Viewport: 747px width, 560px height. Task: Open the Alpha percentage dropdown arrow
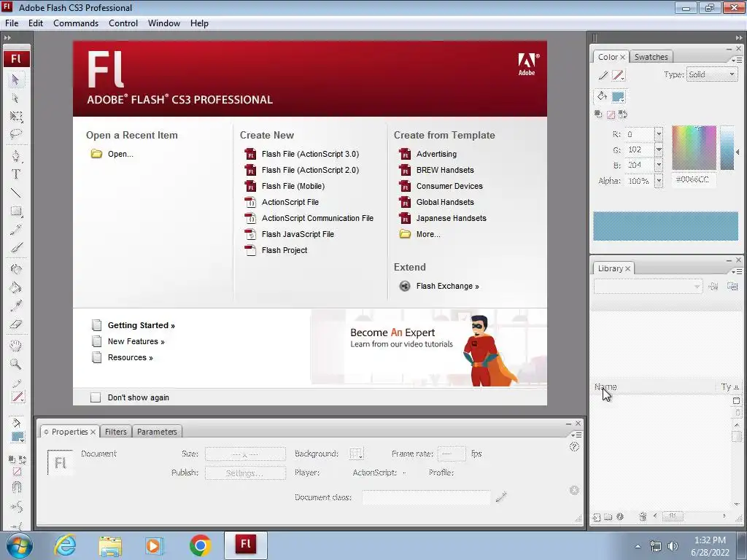click(x=659, y=181)
